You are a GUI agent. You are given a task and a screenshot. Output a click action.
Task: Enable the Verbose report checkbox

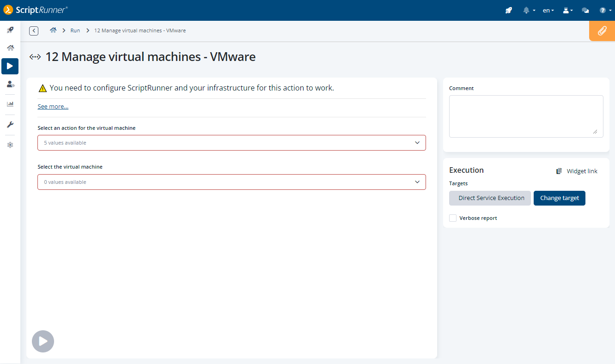coord(453,218)
